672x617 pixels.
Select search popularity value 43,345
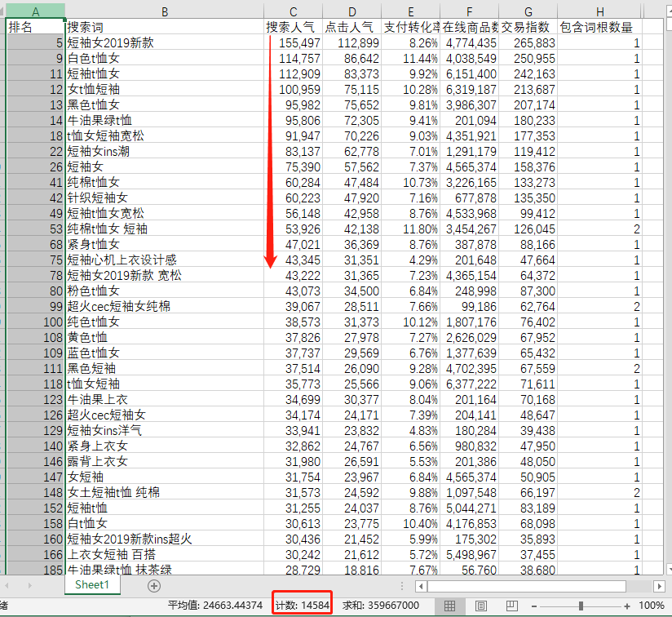pyautogui.click(x=293, y=260)
